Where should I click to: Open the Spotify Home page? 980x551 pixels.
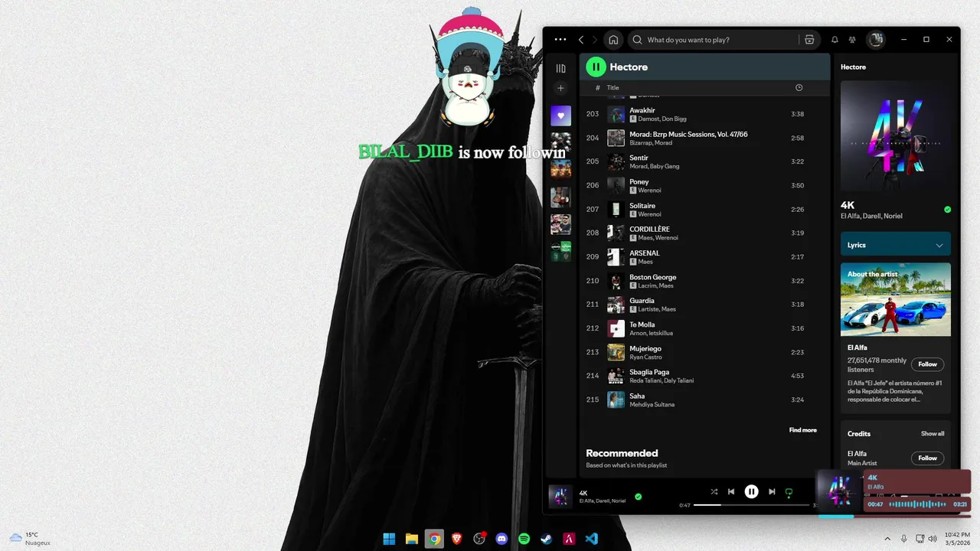(613, 40)
